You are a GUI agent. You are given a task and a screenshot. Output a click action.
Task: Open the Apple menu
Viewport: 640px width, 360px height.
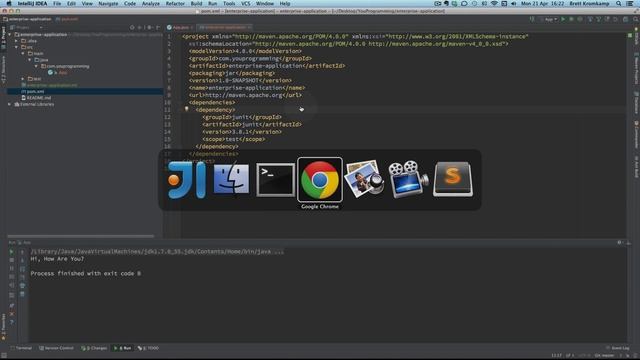tap(9, 3)
